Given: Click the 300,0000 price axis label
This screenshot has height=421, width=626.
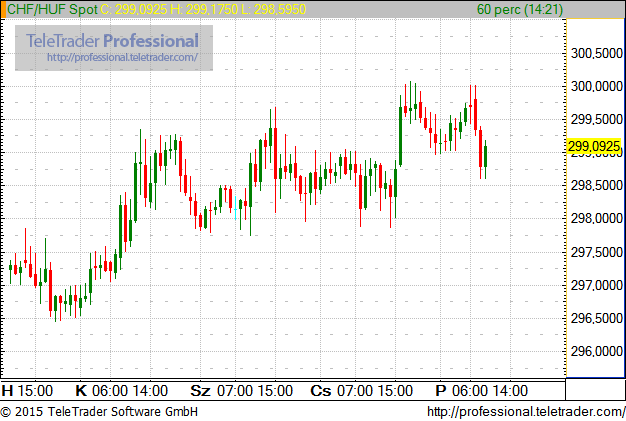Looking at the screenshot, I should coord(596,86).
